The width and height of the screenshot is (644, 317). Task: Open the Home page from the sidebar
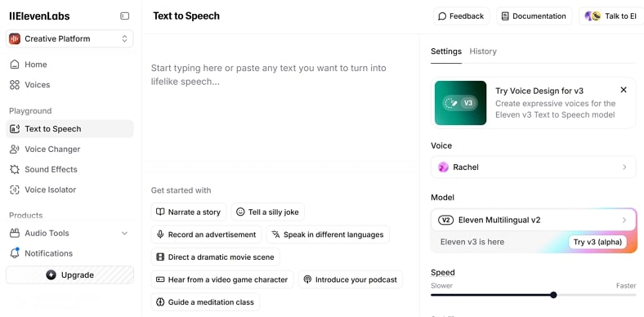[69, 65]
